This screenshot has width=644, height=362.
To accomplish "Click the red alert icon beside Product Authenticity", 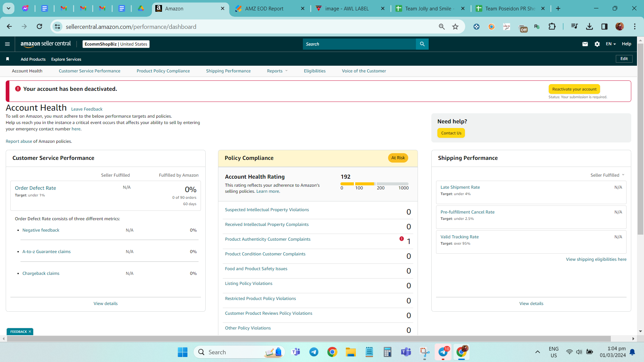I will (x=401, y=239).
